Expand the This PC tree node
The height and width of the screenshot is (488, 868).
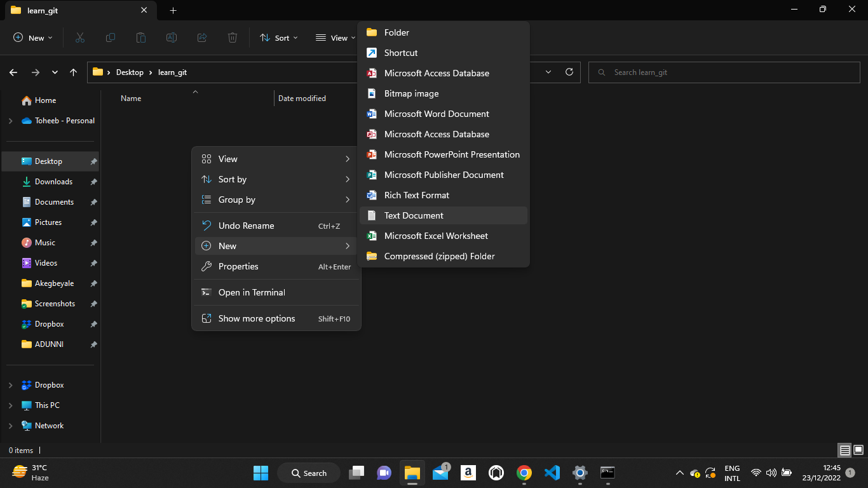[x=10, y=405]
